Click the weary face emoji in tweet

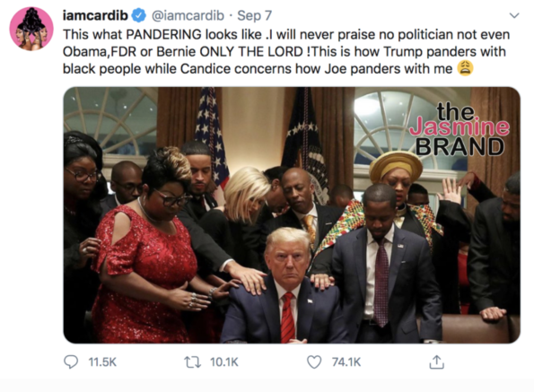tap(465, 68)
